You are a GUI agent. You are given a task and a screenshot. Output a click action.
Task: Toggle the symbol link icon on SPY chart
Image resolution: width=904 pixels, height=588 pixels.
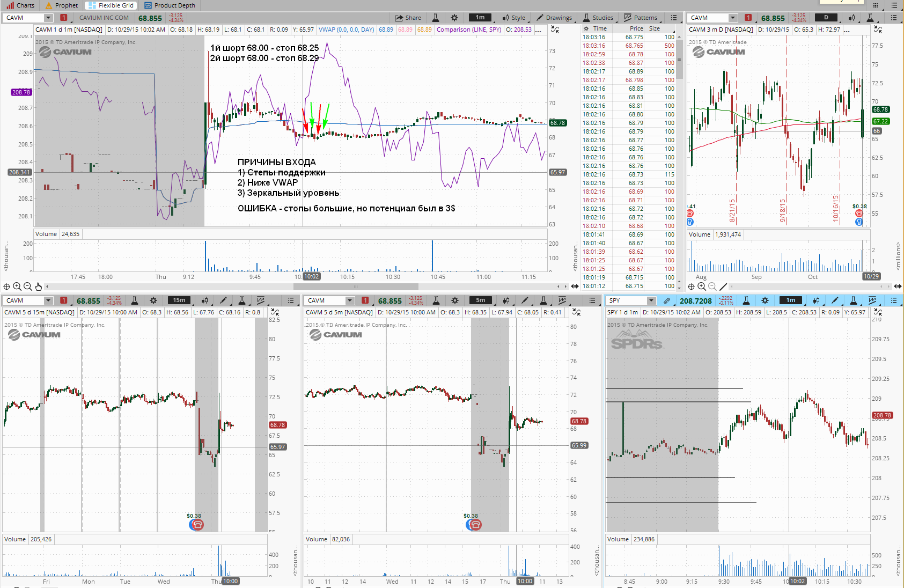(667, 300)
